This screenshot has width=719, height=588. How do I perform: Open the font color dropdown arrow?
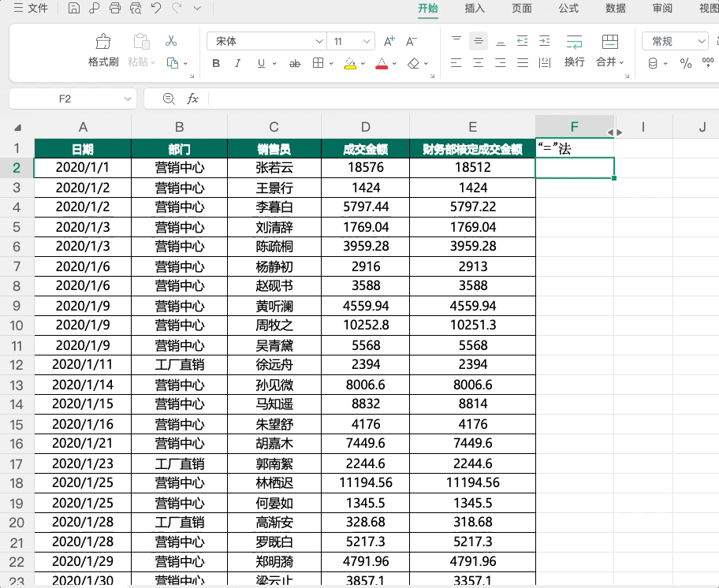[x=394, y=63]
